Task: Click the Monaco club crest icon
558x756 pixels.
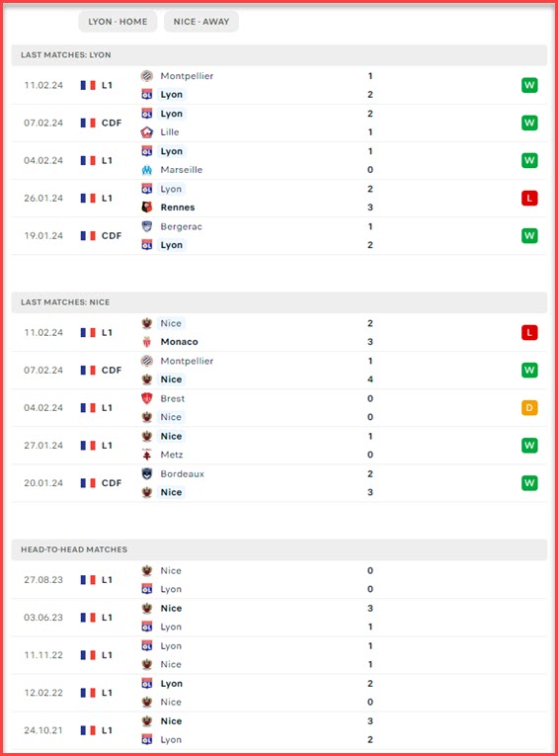Action: click(147, 342)
